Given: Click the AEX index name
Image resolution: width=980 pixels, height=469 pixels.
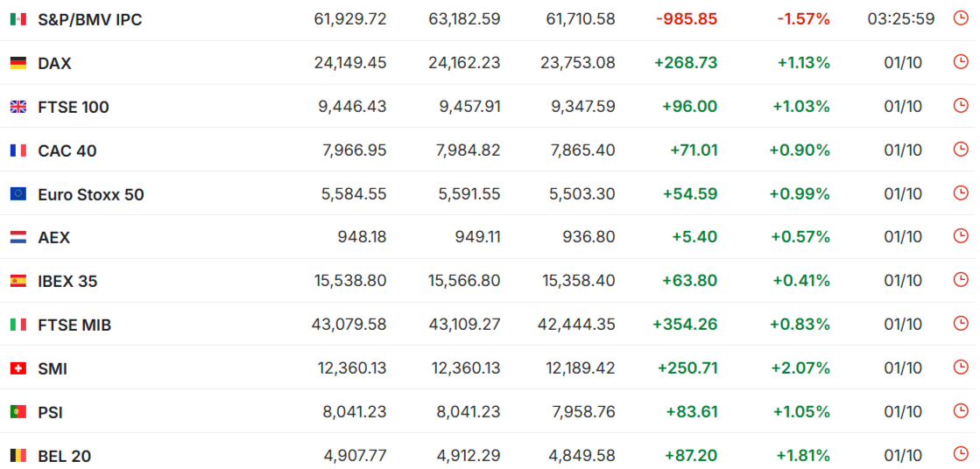Looking at the screenshot, I should pyautogui.click(x=53, y=237).
